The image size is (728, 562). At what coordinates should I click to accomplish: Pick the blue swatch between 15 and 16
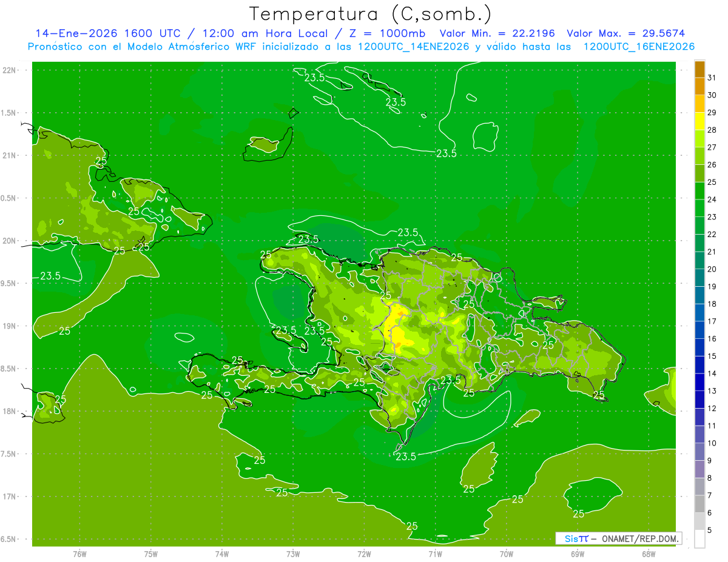699,347
